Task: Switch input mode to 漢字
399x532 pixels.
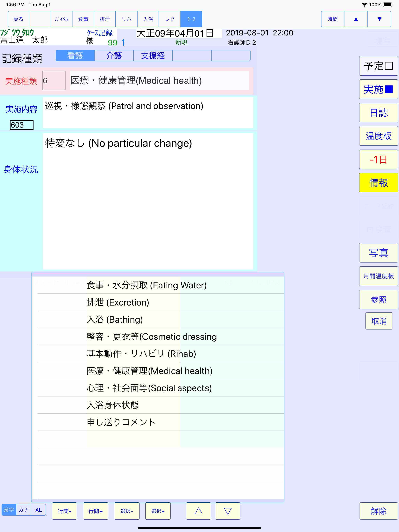Action: (x=9, y=510)
